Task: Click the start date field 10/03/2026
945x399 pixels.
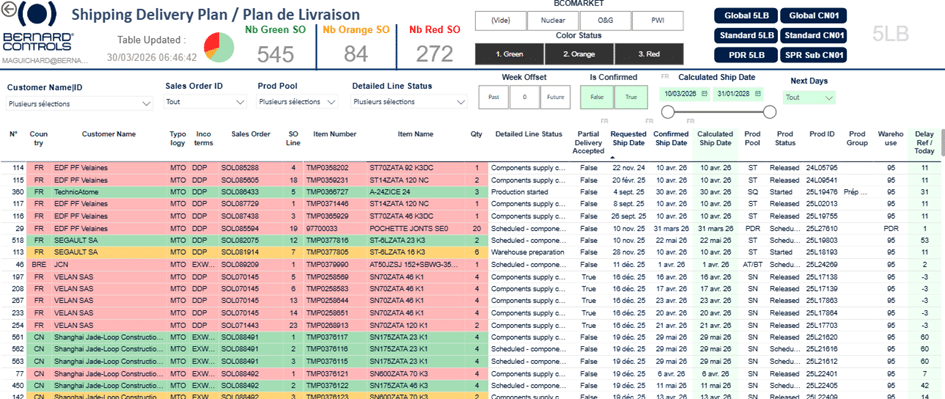Action: tap(686, 94)
